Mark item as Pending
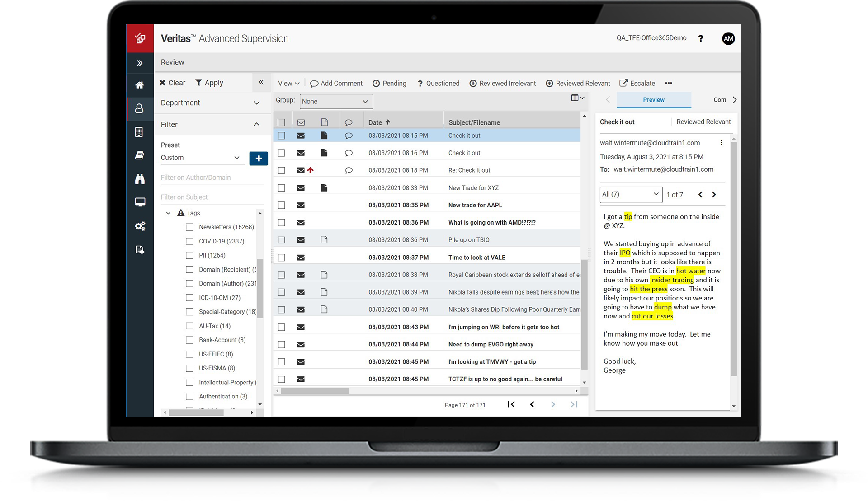 pyautogui.click(x=389, y=83)
